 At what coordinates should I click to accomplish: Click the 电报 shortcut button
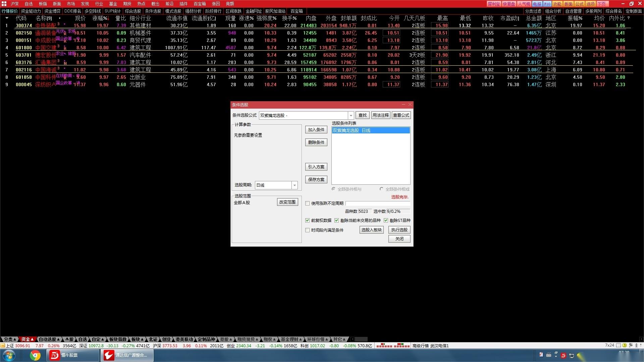tap(537, 4)
